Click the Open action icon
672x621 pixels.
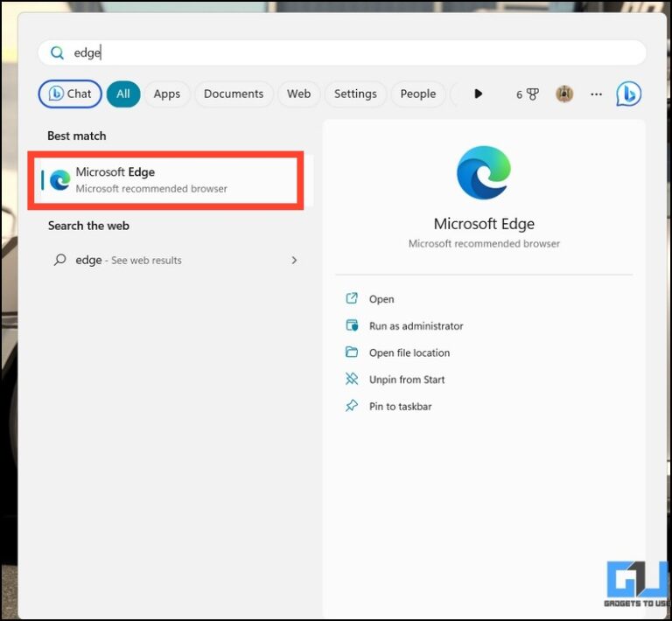coord(352,298)
